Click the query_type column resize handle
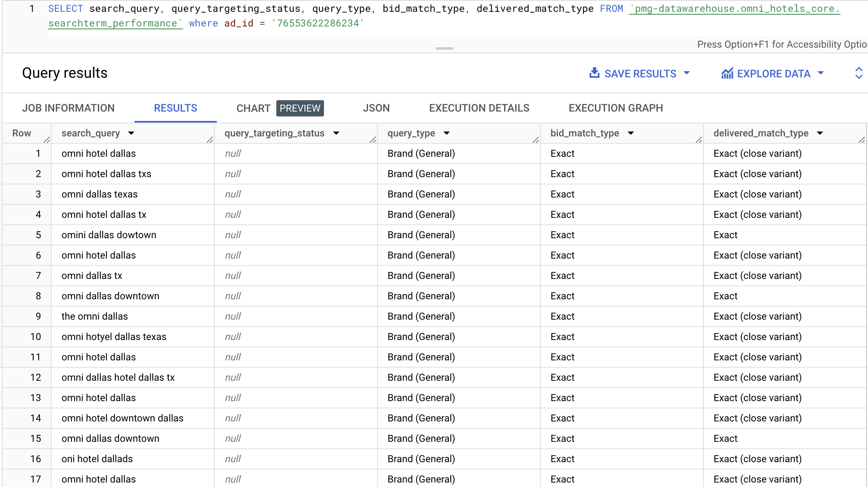The height and width of the screenshot is (487, 868). (536, 140)
